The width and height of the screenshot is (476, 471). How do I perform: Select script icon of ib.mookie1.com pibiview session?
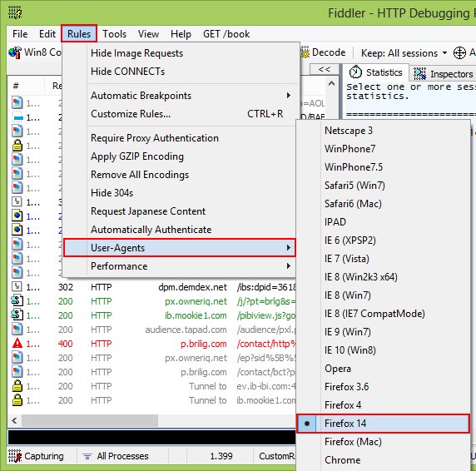[17, 315]
